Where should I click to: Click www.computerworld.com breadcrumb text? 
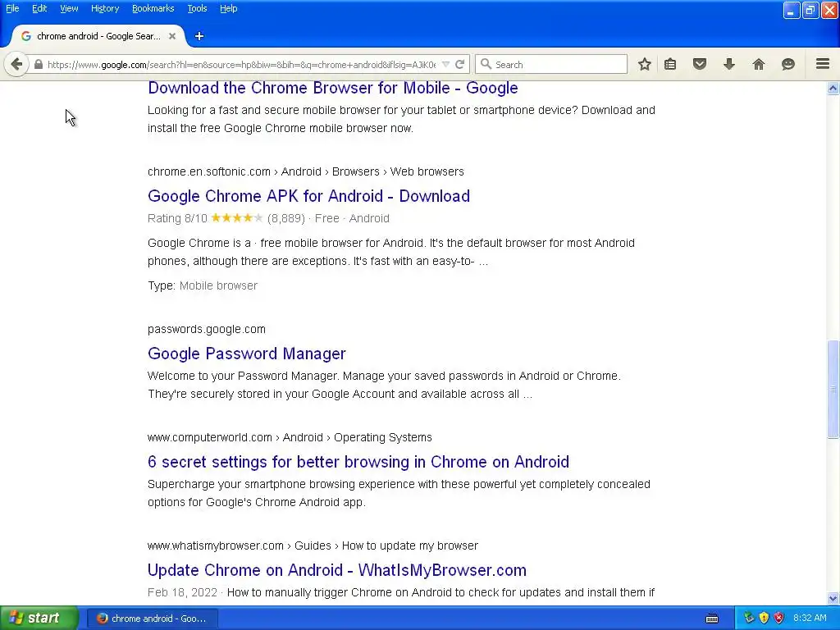(290, 437)
